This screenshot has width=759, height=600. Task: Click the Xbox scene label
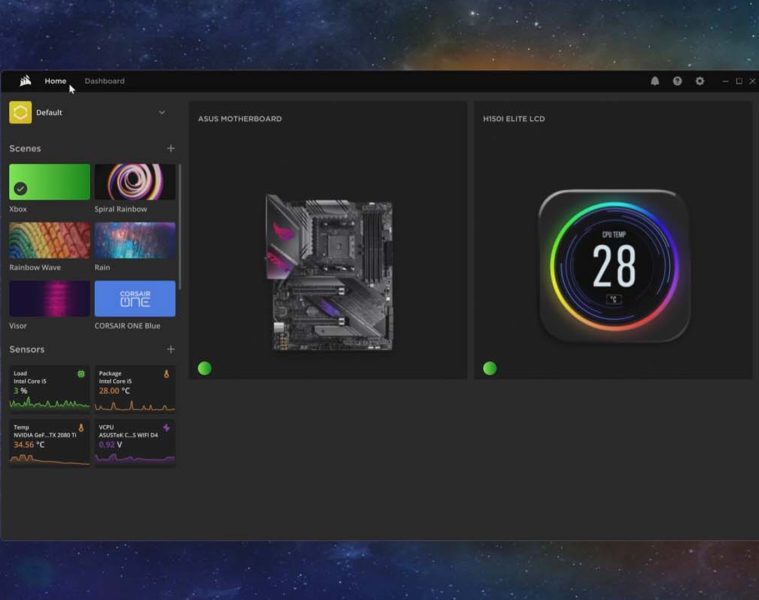coord(18,209)
